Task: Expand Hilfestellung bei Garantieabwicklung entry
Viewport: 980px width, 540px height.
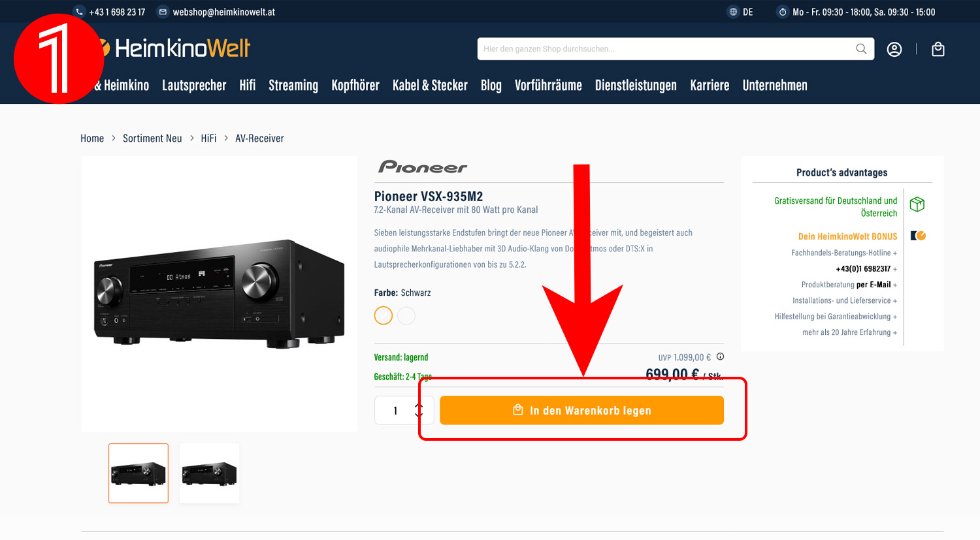Action: [836, 316]
